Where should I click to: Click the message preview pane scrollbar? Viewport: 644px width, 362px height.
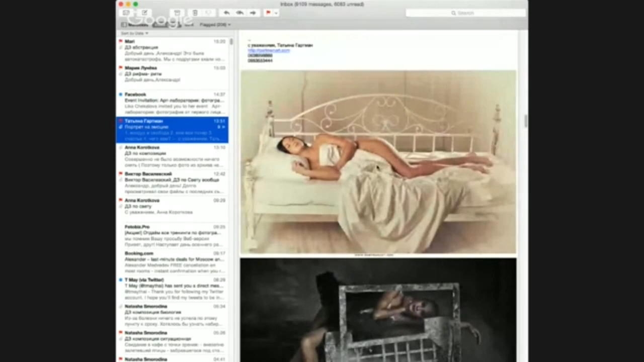point(525,121)
